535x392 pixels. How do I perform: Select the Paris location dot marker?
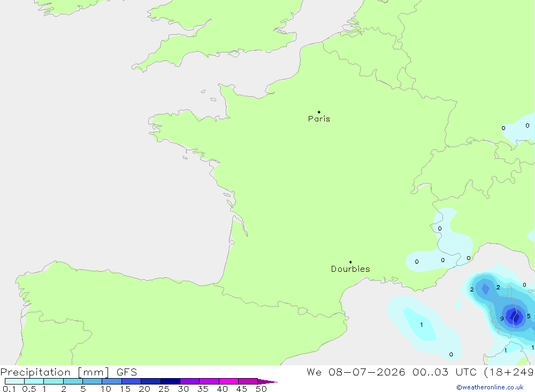pyautogui.click(x=319, y=112)
